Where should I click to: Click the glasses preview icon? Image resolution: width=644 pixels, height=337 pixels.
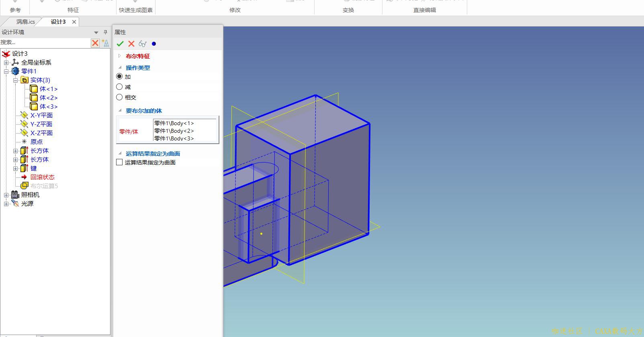tap(142, 44)
